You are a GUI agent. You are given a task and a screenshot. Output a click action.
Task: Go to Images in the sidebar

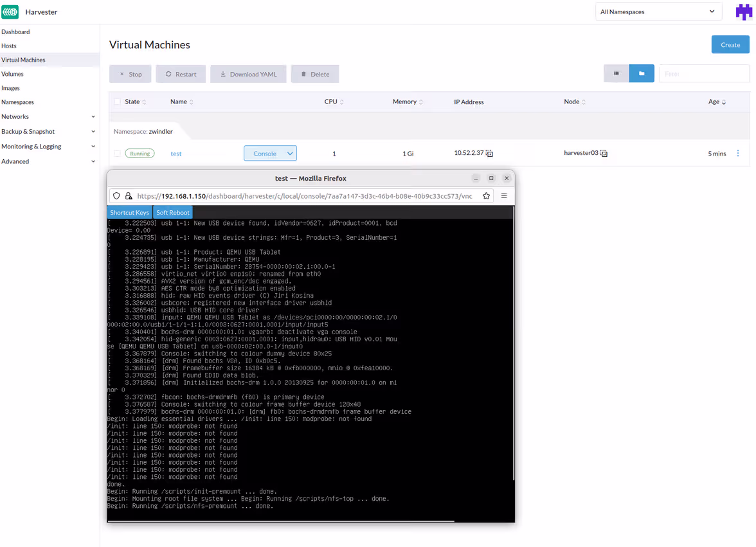pyautogui.click(x=10, y=88)
